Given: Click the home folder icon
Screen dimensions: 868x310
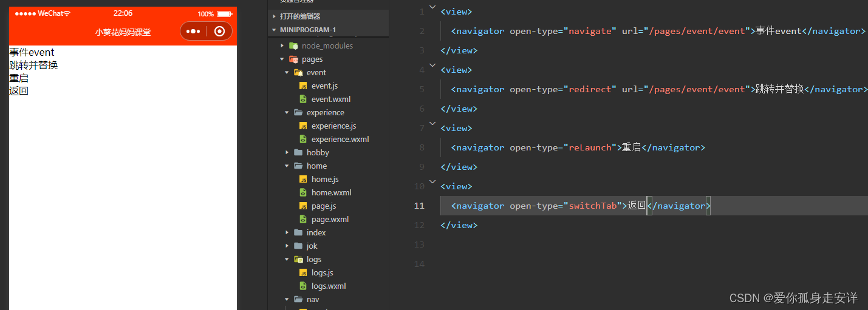Looking at the screenshot, I should (x=298, y=166).
